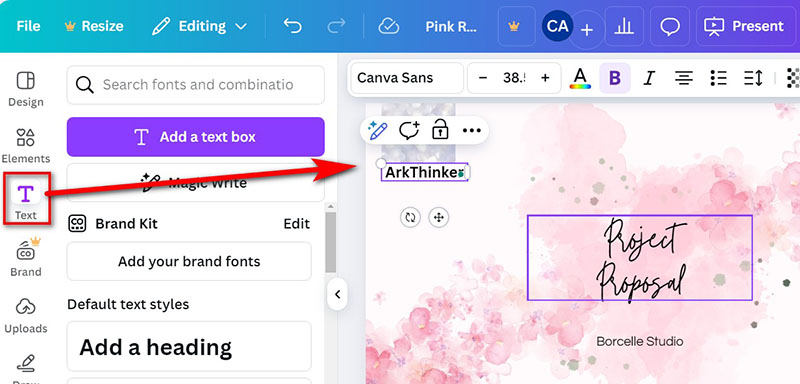Viewport: 800px width, 384px height.
Task: Open the CA account avatar
Action: click(557, 25)
